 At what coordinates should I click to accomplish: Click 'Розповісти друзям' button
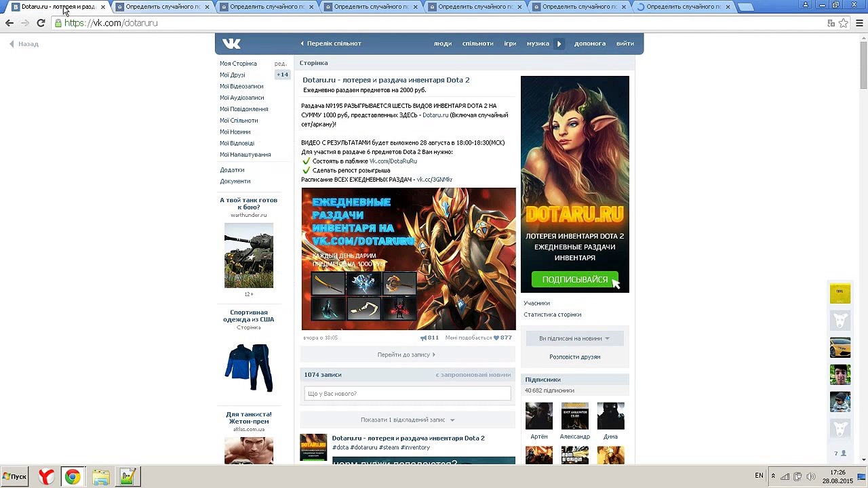(574, 357)
